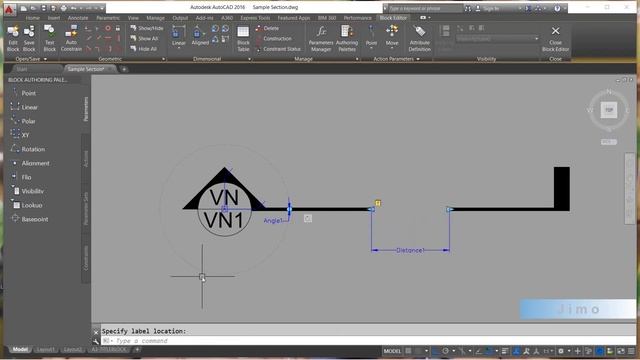Select the Rotation parameter in the palette
Viewport: 640px width, 360px height.
(x=28, y=149)
